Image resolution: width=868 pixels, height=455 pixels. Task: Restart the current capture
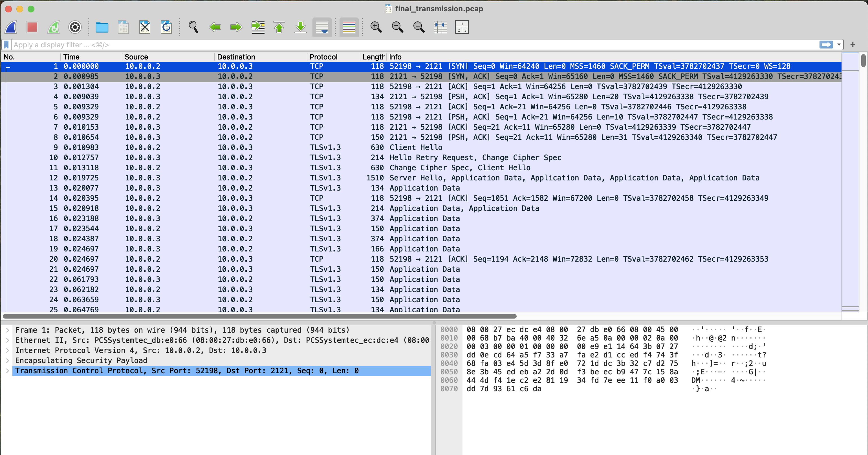(x=54, y=27)
